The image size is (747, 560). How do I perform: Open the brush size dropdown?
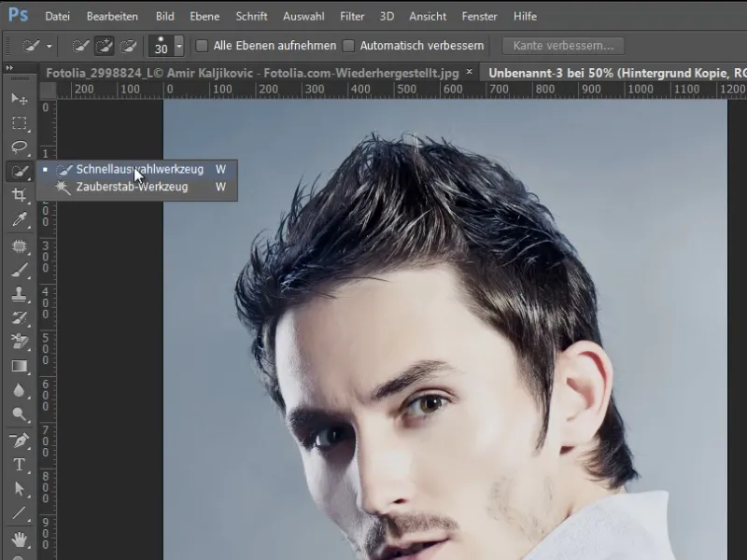177,45
